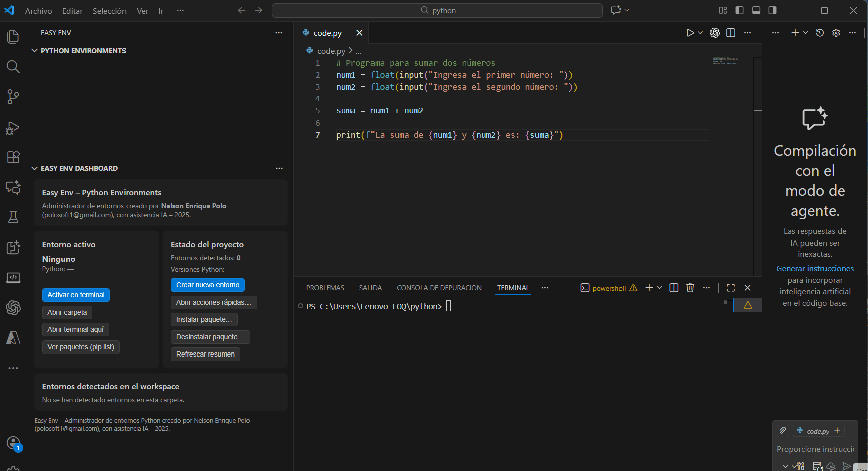
Task: Switch to CONSOLA DE DEPURACIÓN tab
Action: tap(439, 288)
